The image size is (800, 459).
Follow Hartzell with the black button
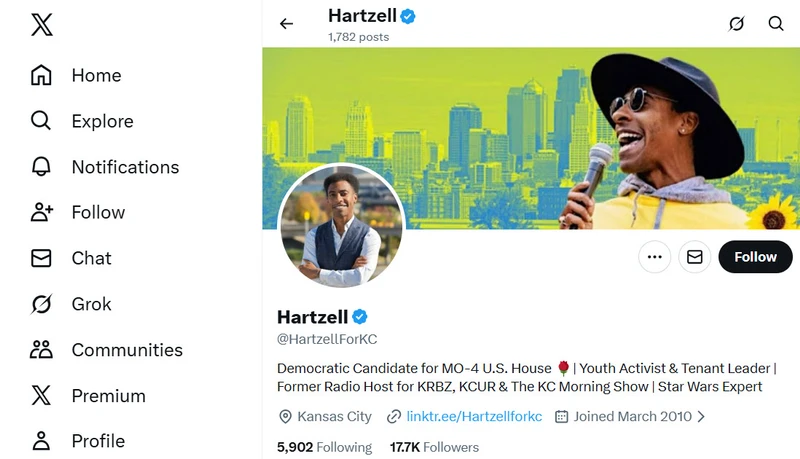coord(755,257)
